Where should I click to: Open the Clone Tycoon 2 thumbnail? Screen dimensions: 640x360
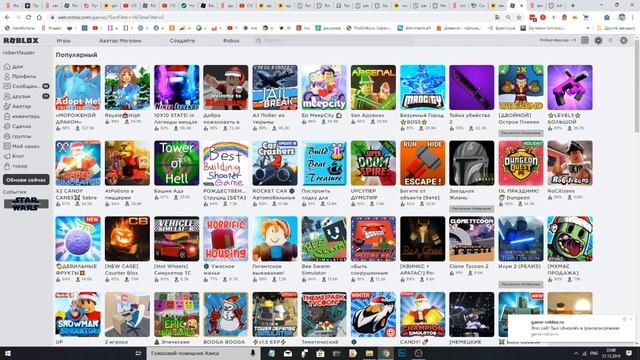tap(472, 239)
